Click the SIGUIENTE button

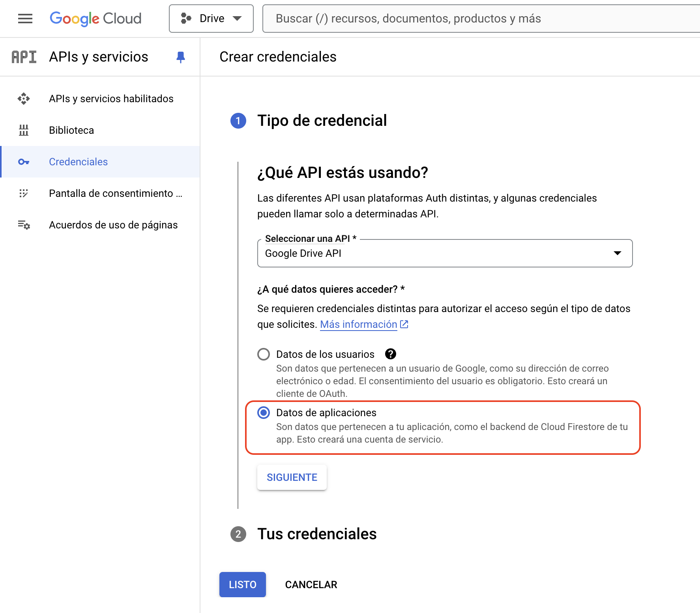(x=292, y=477)
